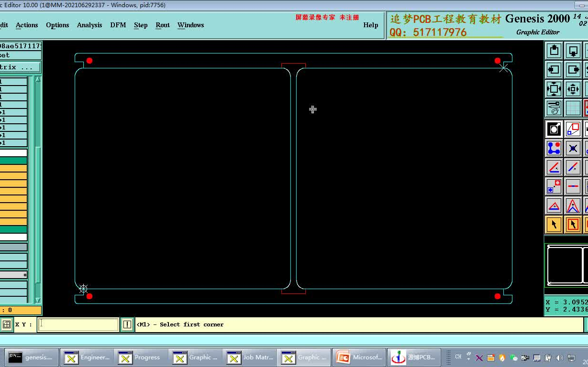The height and width of the screenshot is (367, 588).
Task: Open the wrench and palette settings icon
Action: pyautogui.click(x=554, y=108)
